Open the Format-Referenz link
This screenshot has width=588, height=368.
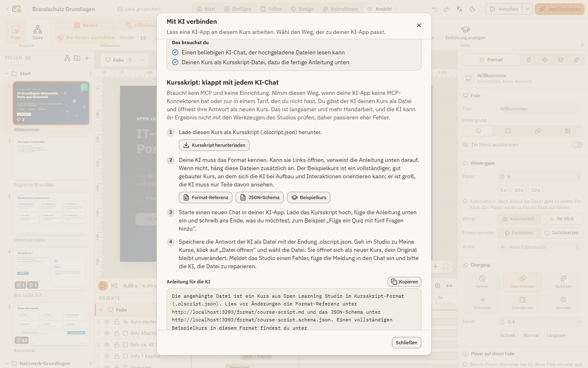click(205, 197)
